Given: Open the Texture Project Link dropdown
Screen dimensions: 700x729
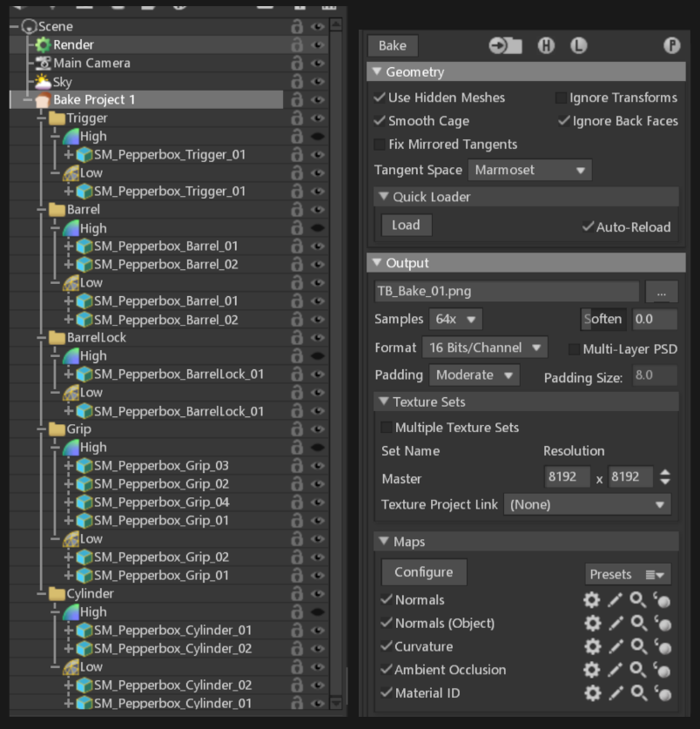Looking at the screenshot, I should [x=588, y=504].
